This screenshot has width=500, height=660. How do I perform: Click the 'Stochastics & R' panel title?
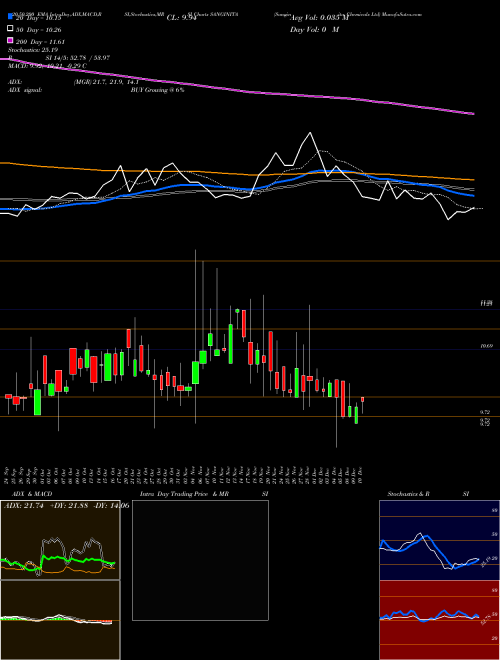[x=409, y=494]
